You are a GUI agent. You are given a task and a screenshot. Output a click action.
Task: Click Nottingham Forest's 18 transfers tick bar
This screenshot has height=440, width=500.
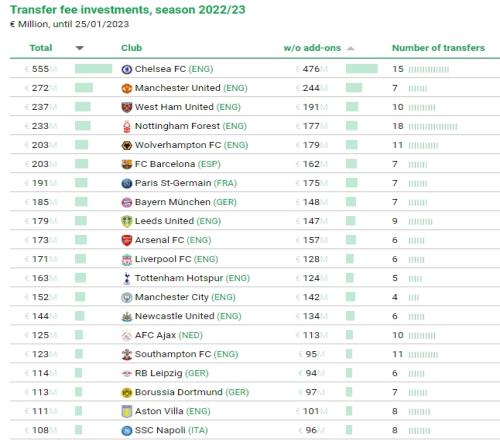point(433,126)
